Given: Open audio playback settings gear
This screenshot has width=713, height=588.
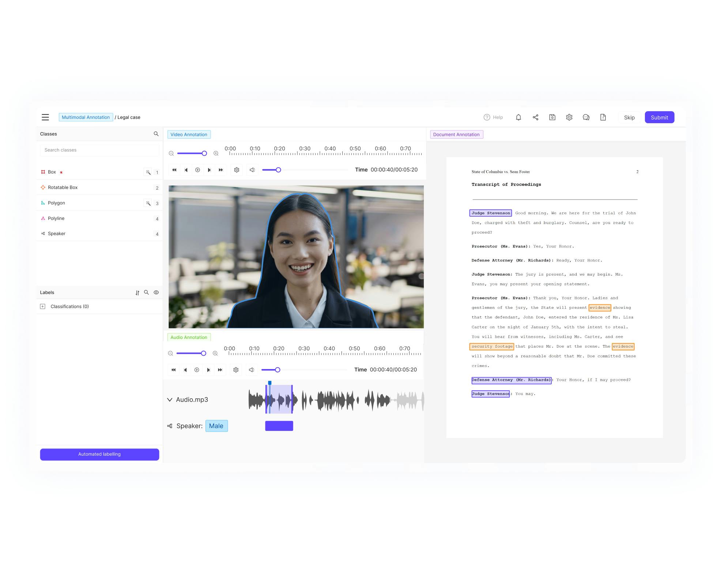Looking at the screenshot, I should pyautogui.click(x=236, y=370).
